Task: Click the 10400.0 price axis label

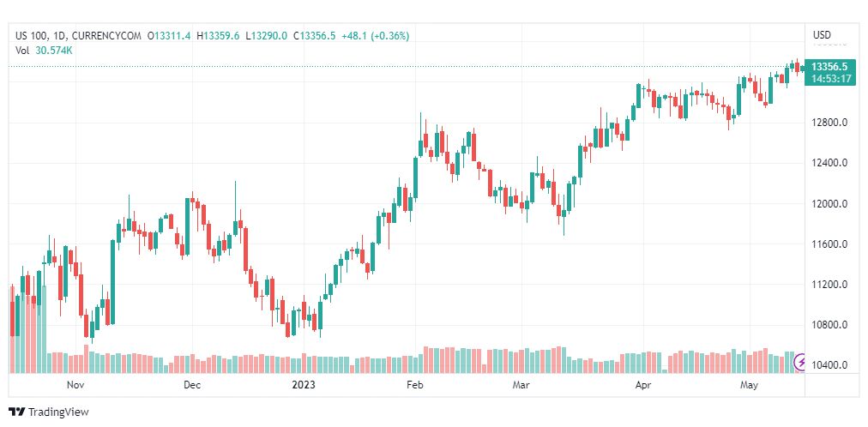Action: coord(829,365)
